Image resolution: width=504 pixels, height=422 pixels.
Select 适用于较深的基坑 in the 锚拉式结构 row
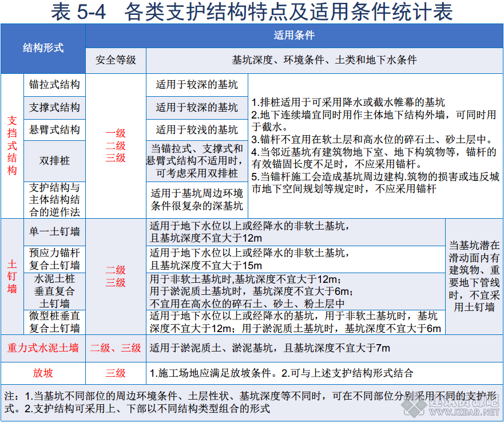pos(197,85)
